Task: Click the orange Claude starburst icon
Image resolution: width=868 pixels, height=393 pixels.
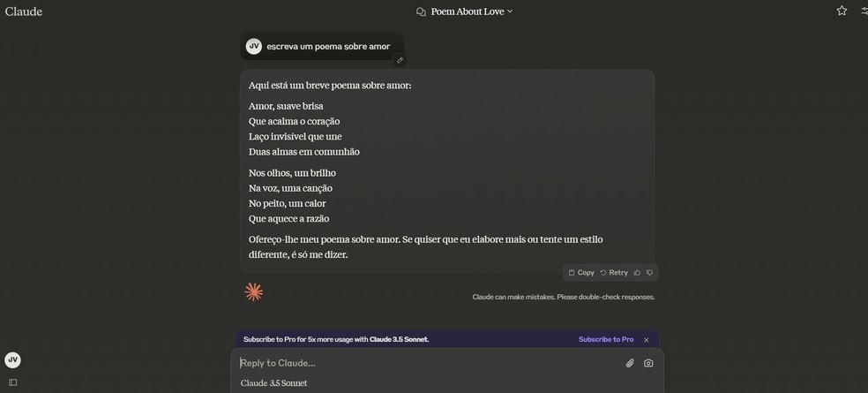Action: coord(254,292)
